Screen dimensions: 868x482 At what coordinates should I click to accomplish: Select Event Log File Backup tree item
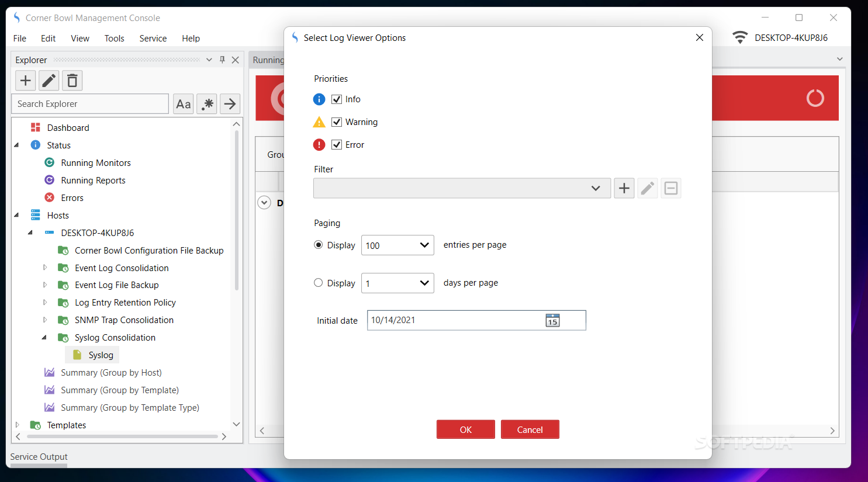[116, 285]
